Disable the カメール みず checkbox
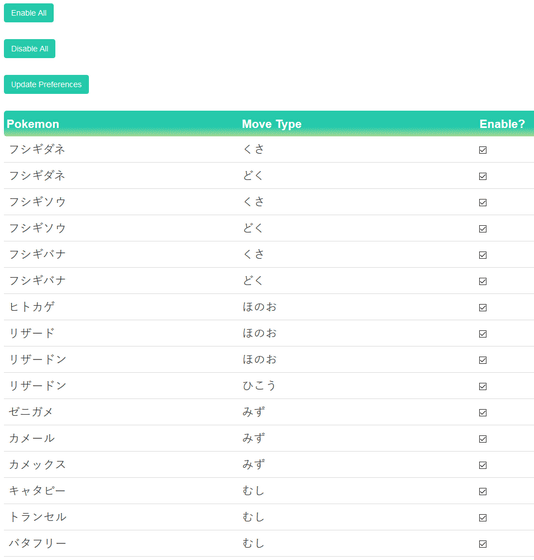Image resolution: width=534 pixels, height=560 pixels. [x=483, y=439]
